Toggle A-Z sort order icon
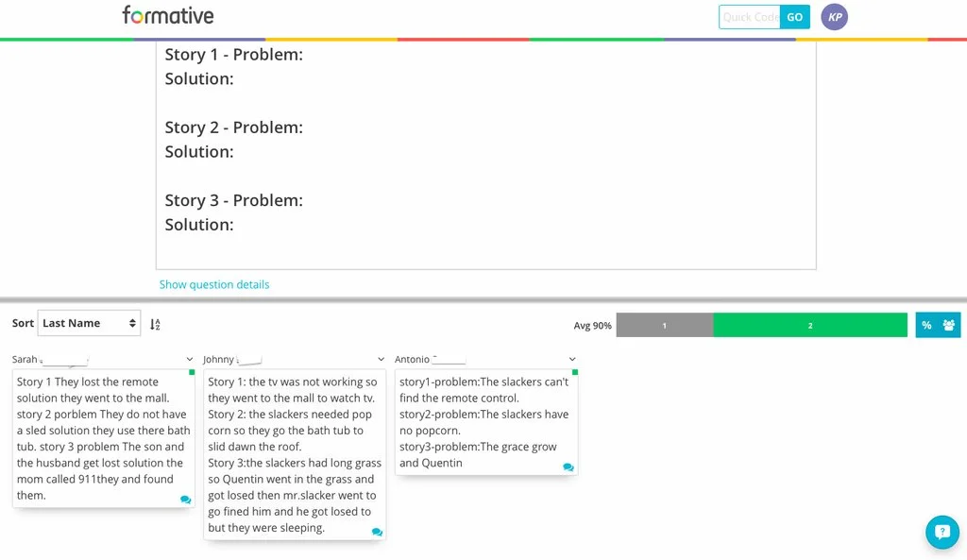Image resolution: width=967 pixels, height=560 pixels. point(155,324)
